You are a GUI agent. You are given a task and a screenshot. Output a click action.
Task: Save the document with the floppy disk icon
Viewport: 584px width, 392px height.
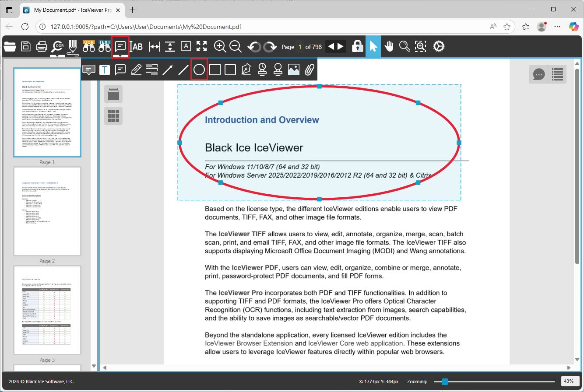[x=26, y=46]
